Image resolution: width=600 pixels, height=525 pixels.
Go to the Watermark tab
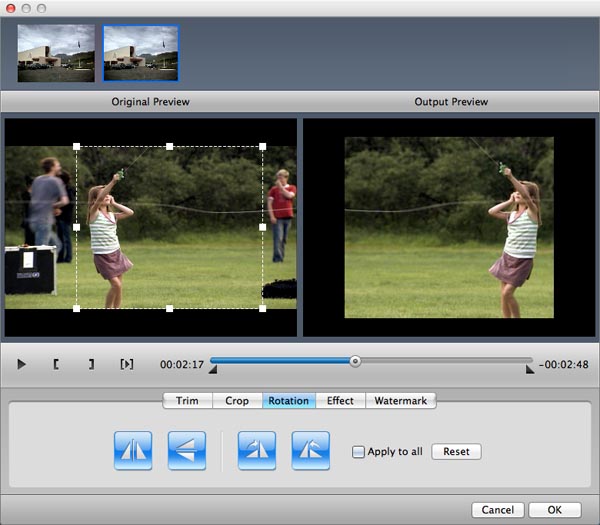[401, 401]
